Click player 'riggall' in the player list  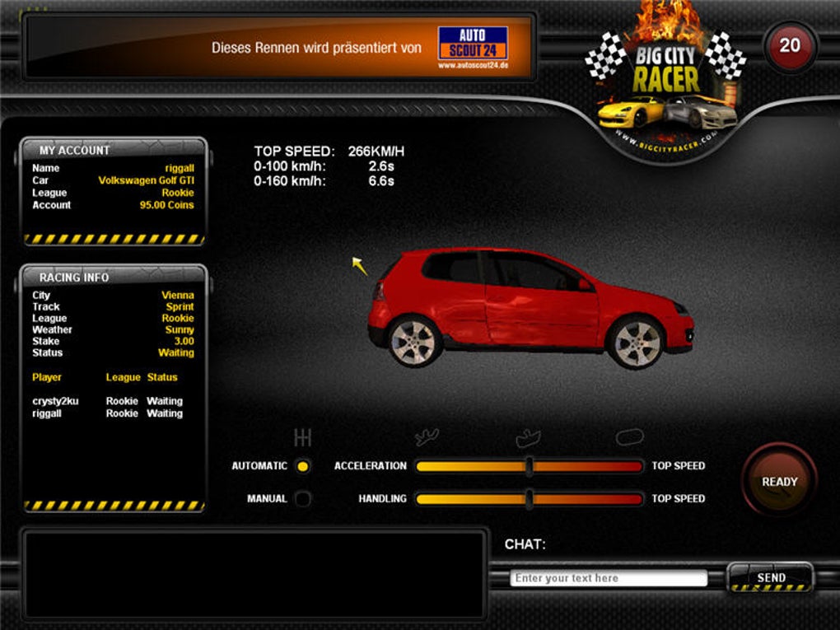pos(47,413)
